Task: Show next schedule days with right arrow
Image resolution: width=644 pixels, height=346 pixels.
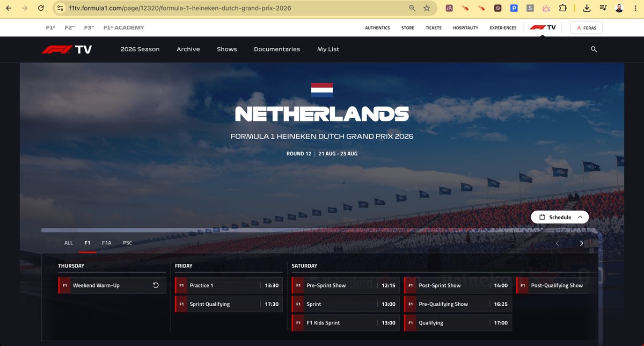Action: (x=581, y=243)
